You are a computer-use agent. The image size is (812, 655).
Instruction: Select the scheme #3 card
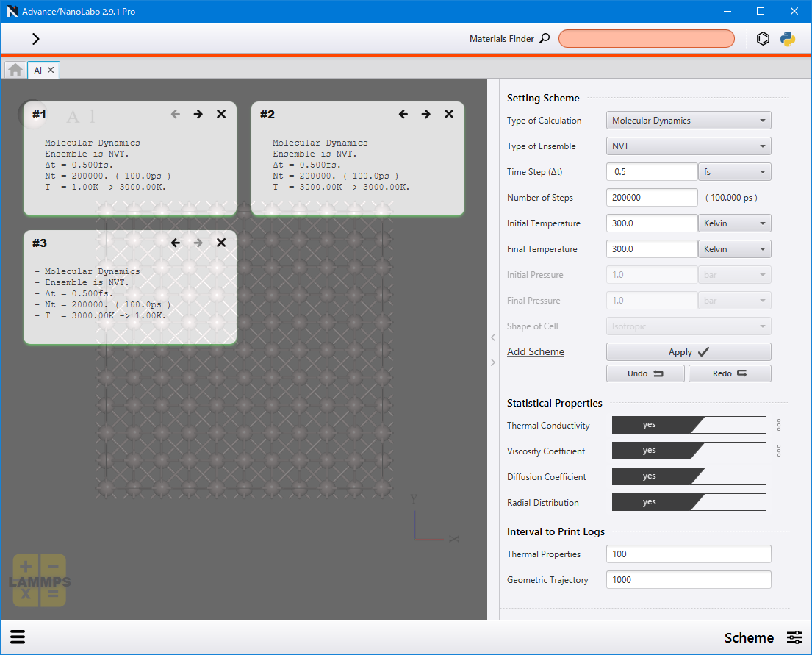point(130,287)
